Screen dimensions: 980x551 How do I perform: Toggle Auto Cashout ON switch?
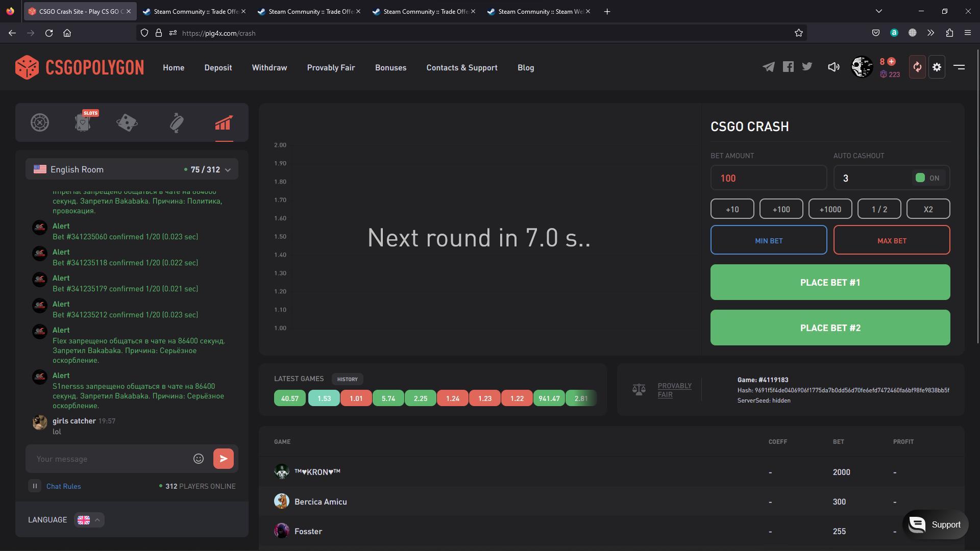(927, 178)
